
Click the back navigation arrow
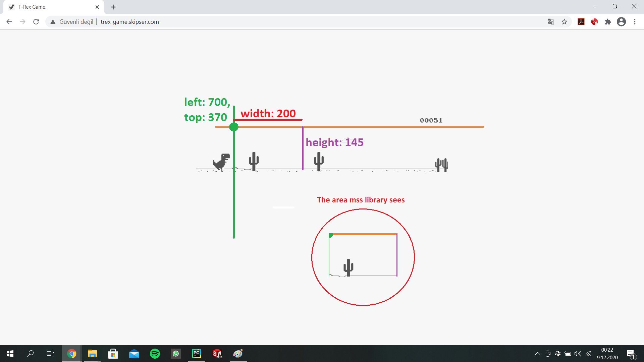pos(9,22)
